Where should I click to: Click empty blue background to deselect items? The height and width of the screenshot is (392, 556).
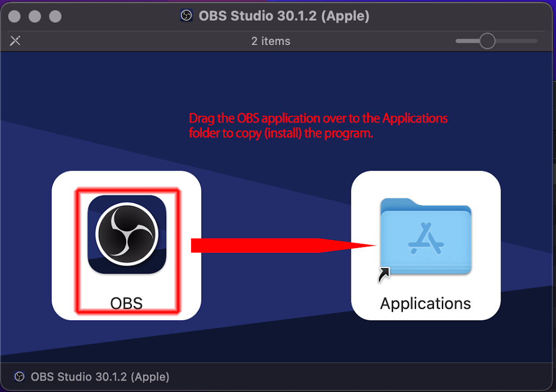coord(271,337)
